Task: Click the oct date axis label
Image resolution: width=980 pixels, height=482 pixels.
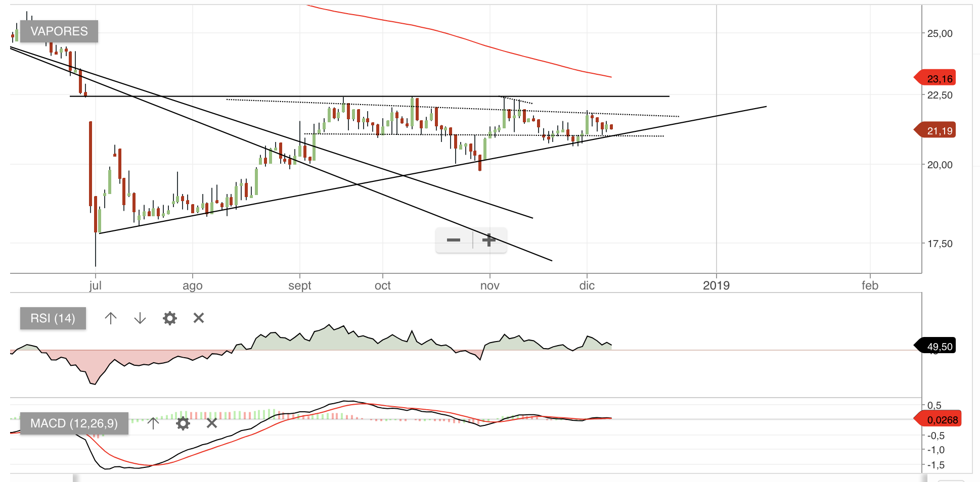Action: (x=383, y=285)
